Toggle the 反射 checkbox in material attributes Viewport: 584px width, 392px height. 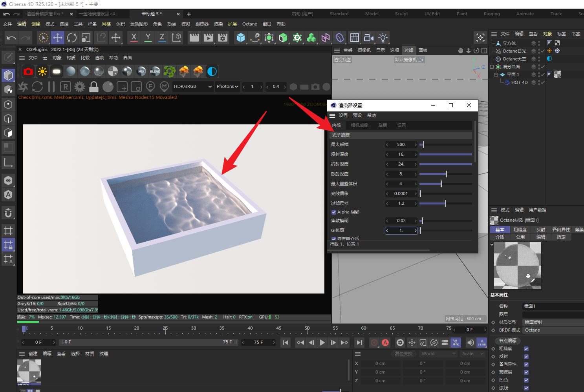tap(526, 357)
